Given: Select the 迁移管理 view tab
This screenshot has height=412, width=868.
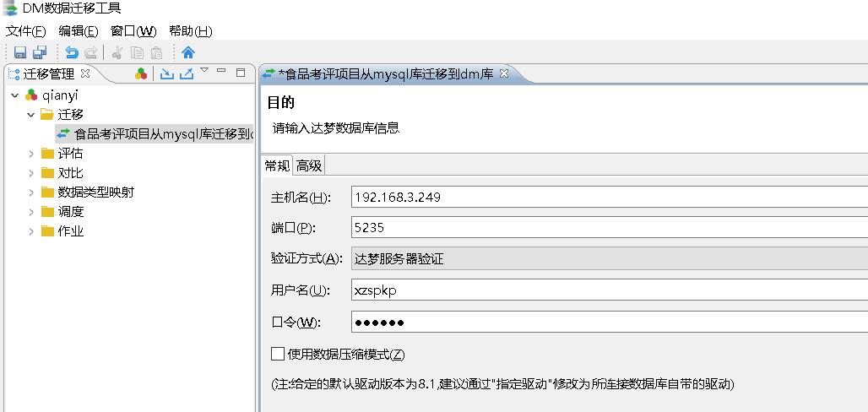Looking at the screenshot, I should (49, 73).
